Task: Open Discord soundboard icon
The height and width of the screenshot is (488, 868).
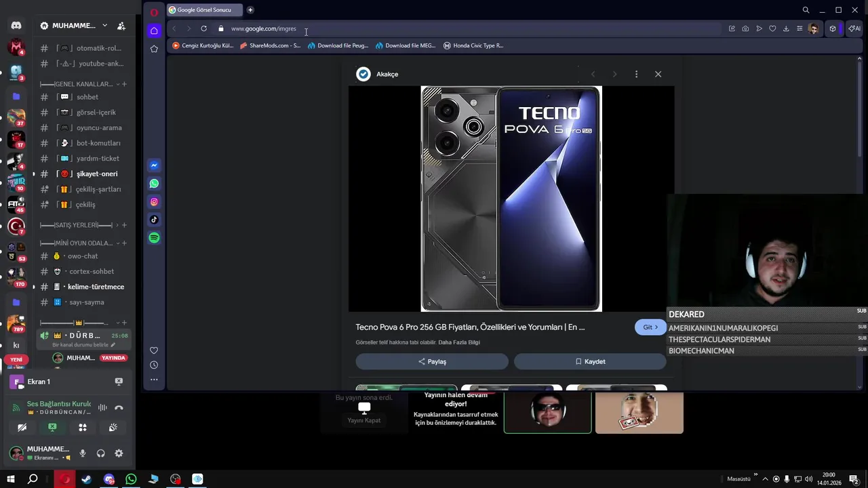Action: pos(113,428)
